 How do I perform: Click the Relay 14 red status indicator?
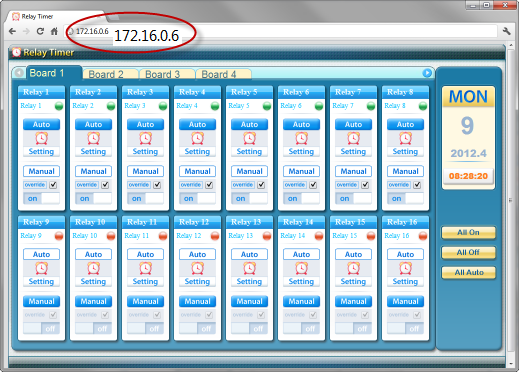click(319, 236)
